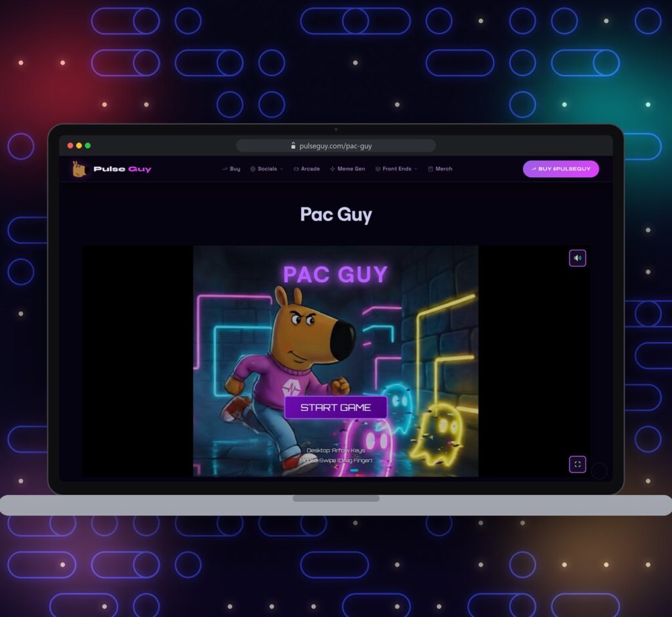Click the Socials globe icon
672x617 pixels.
[x=253, y=169]
